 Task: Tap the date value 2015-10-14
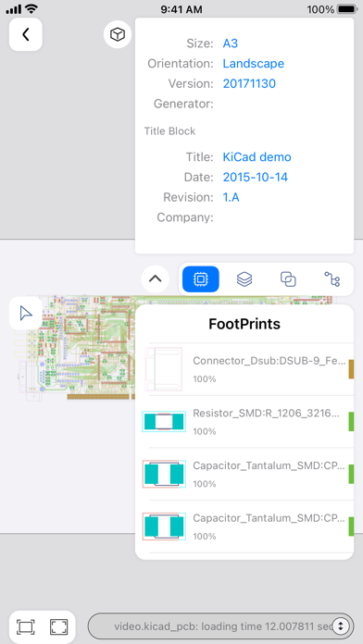coord(256,177)
